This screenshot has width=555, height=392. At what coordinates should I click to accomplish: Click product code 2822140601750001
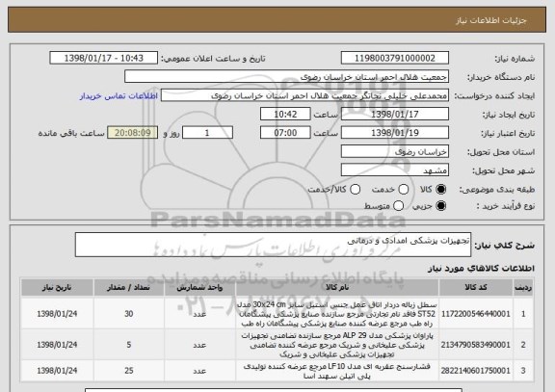[x=476, y=371]
